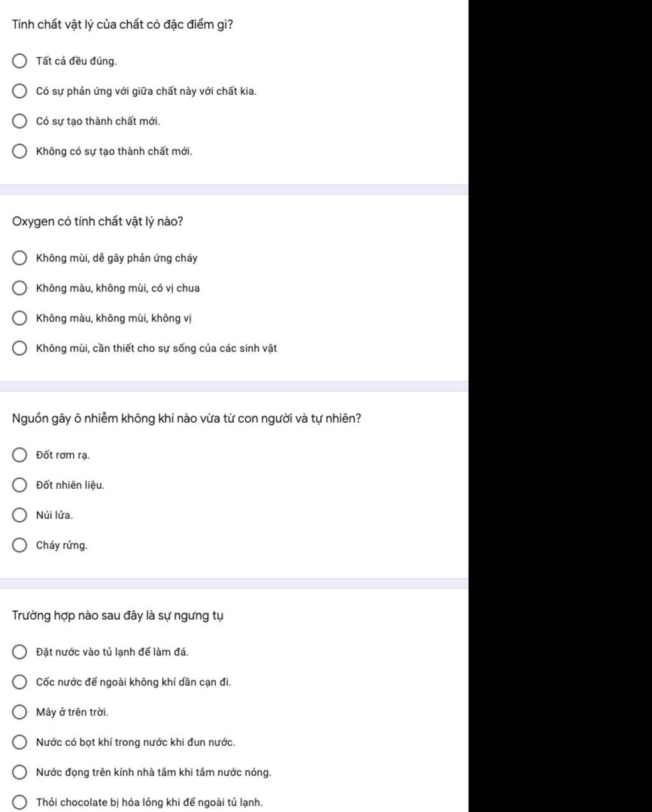Select "Không màu, không mùi, có vị chua"
The image size is (652, 812).
(x=20, y=288)
